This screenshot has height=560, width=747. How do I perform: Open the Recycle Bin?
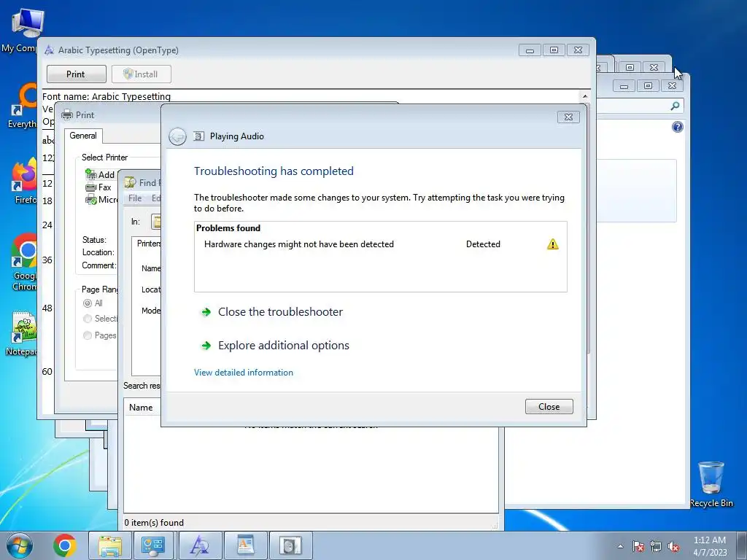pos(711,484)
